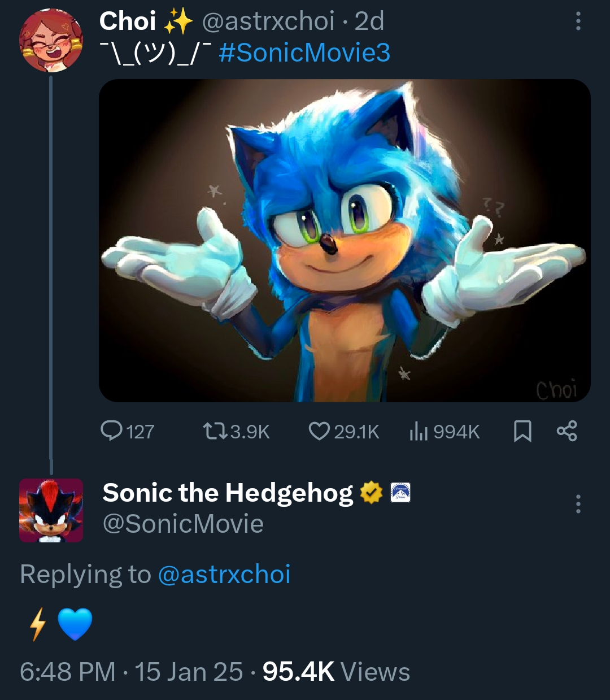Open view analytics icon showing 994K
This screenshot has height=700, width=610.
click(419, 432)
